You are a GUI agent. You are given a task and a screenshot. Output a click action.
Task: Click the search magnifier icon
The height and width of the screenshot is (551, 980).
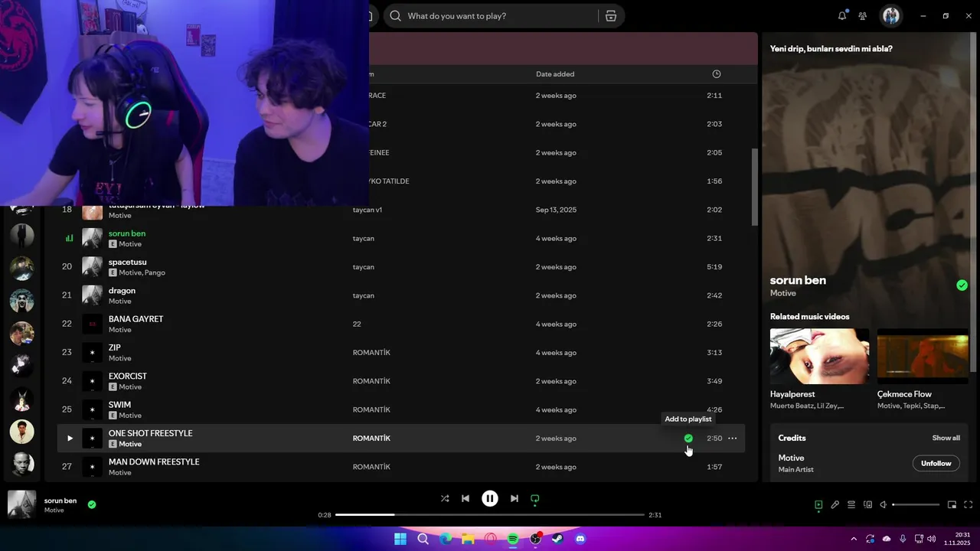[x=395, y=16]
